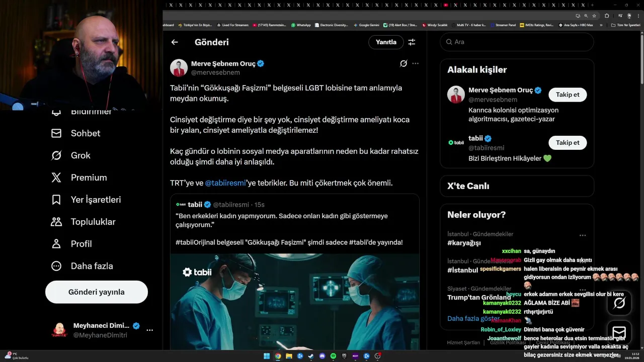Open the Premium sidebar item

tap(79, 177)
